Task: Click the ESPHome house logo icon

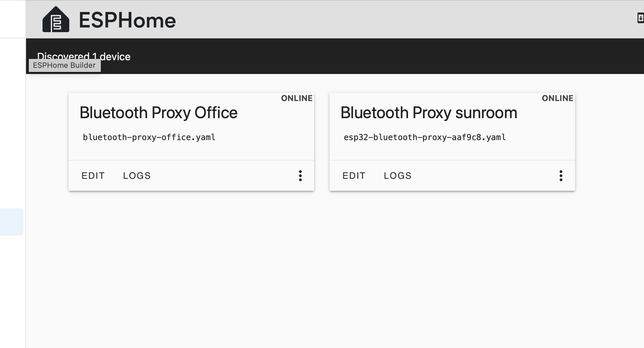Action: 56,20
